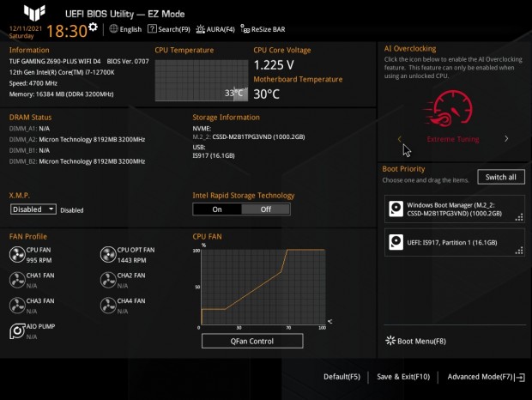The image size is (532, 400).
Task: Click Speed: 4700 MHz text
Action: coord(33,83)
